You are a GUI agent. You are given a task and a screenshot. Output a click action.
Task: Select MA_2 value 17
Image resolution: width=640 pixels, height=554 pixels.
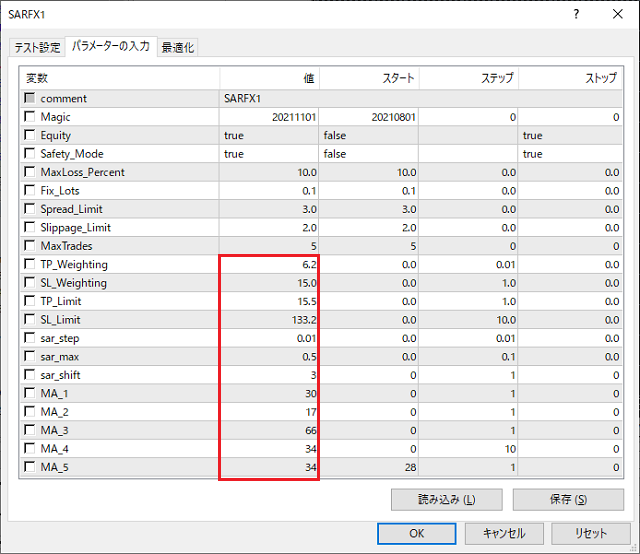[269, 412]
